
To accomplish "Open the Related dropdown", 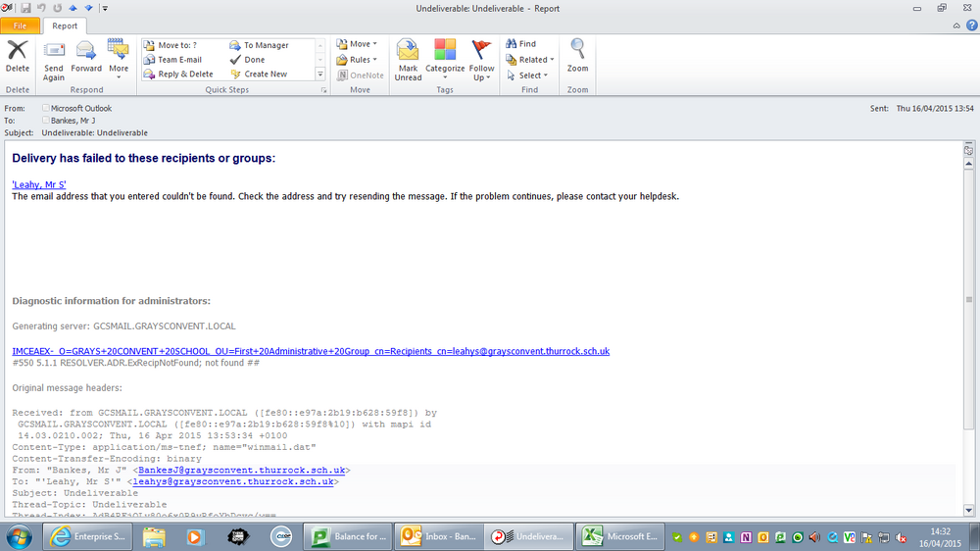I will coord(530,60).
